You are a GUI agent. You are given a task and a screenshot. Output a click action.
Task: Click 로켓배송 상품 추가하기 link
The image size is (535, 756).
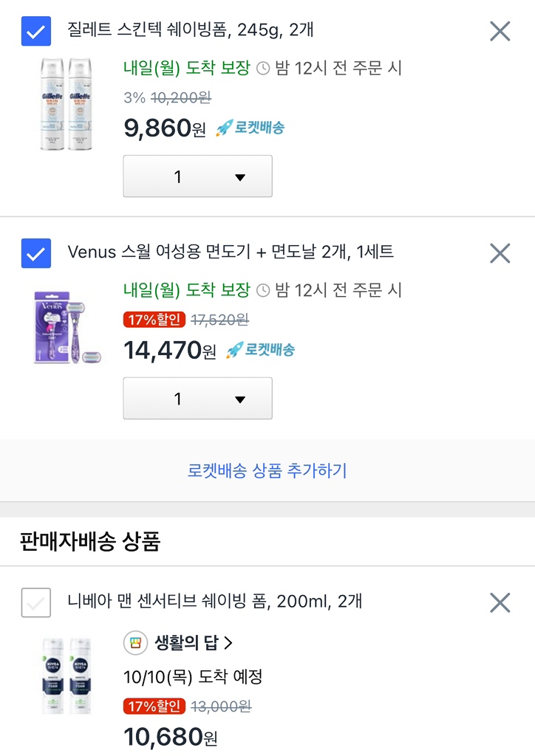coord(267,470)
